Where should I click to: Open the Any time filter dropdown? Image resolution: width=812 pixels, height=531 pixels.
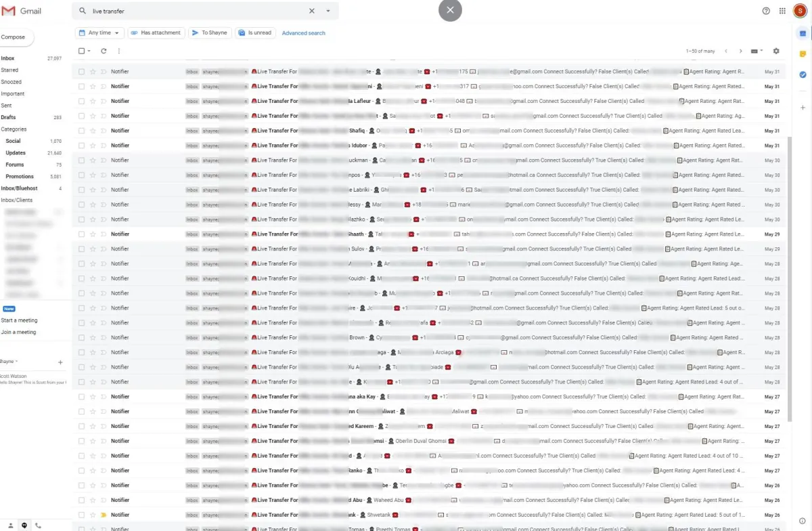(x=99, y=33)
